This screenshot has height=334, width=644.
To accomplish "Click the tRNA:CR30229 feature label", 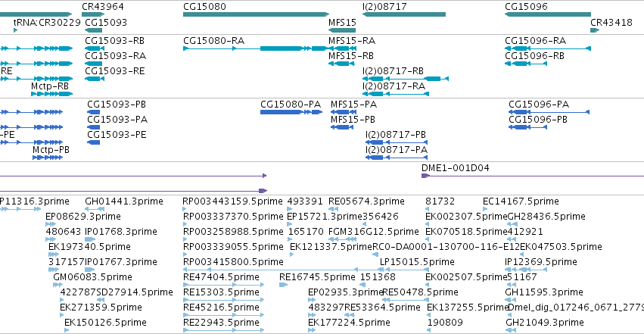I will click(x=47, y=23).
